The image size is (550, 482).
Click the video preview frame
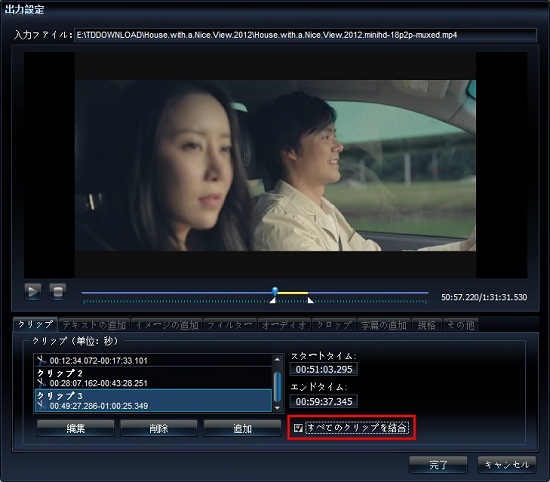[275, 165]
